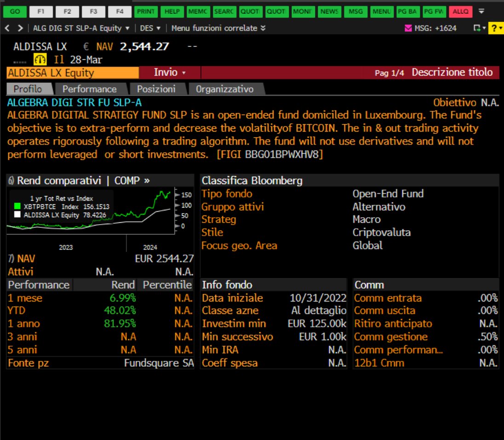Open the DES function dropdown
This screenshot has height=440, width=504.
point(150,28)
